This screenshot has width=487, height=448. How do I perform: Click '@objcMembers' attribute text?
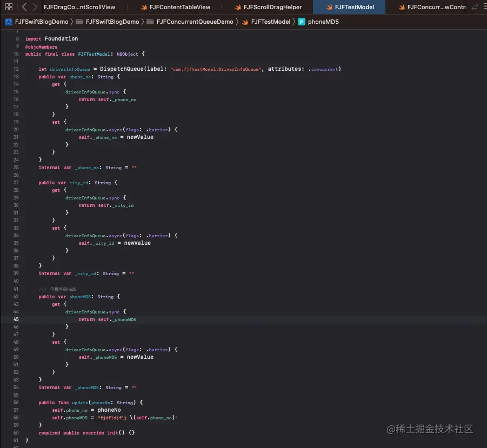41,47
